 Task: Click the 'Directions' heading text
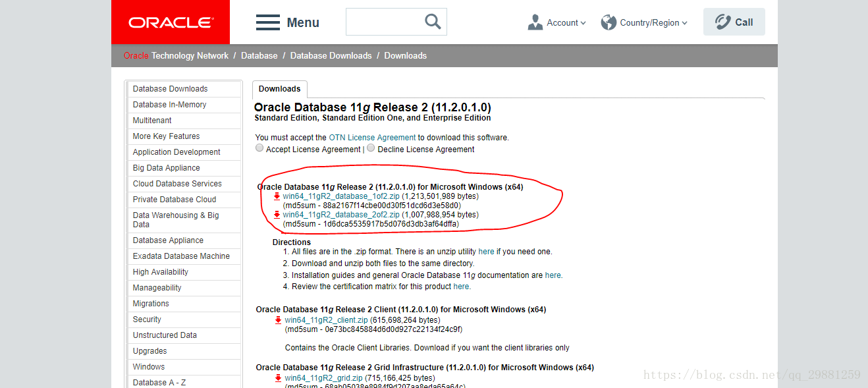coord(292,242)
